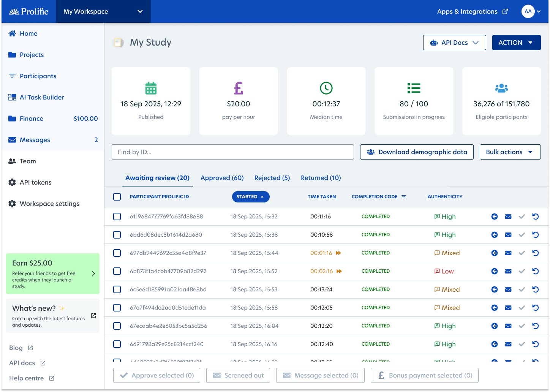Select the checkbox for participant 6c5e6d185991a021aa48e8bd
This screenshot has height=392, width=550.
(117, 289)
